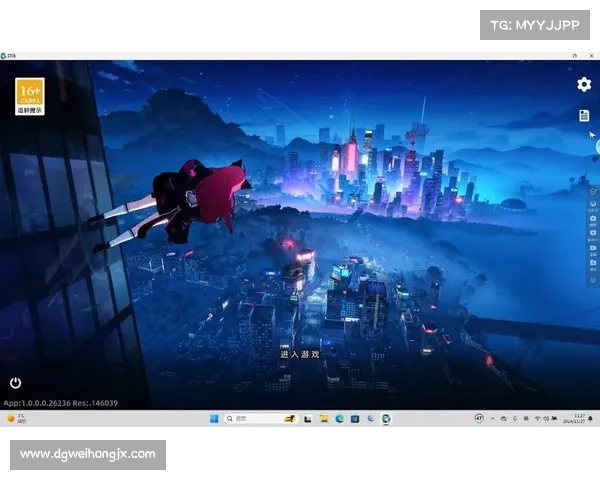Click the window maximize button
Screen dimensions: 600x480
point(573,55)
